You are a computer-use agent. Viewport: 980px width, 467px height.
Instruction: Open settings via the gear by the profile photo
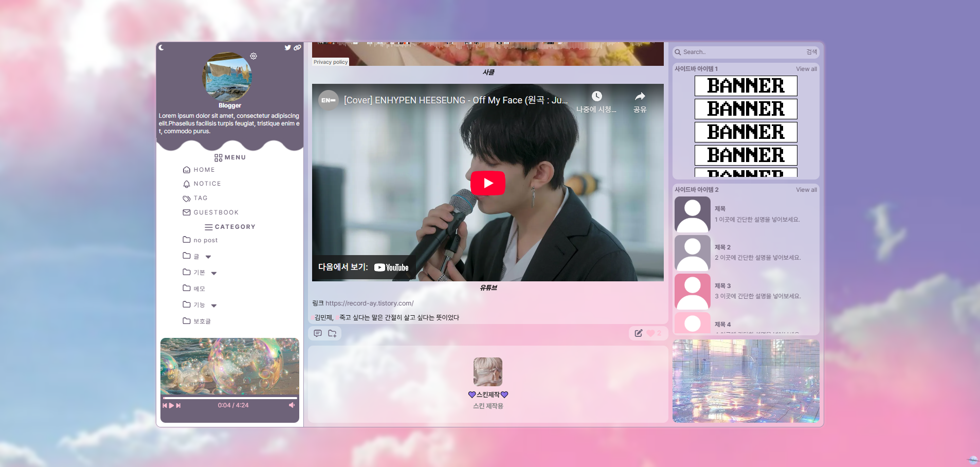[253, 56]
